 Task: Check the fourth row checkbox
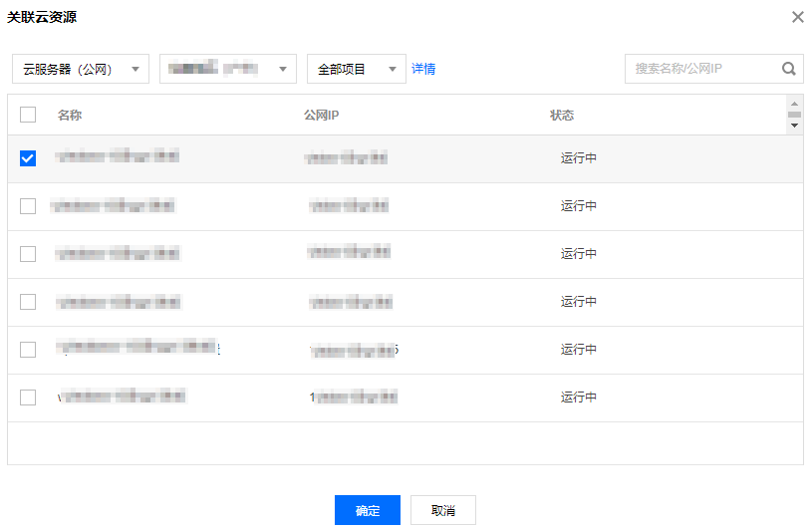[x=28, y=302]
